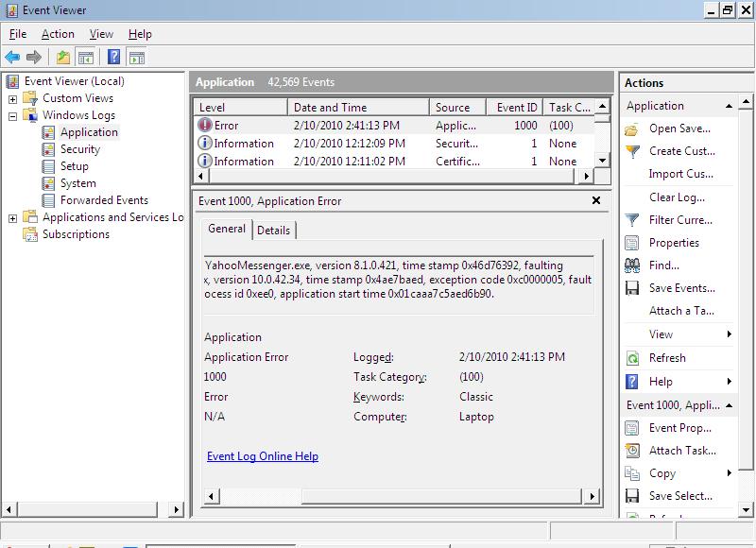
Task: Select Information event at 12:11:02 PM
Action: (x=394, y=161)
